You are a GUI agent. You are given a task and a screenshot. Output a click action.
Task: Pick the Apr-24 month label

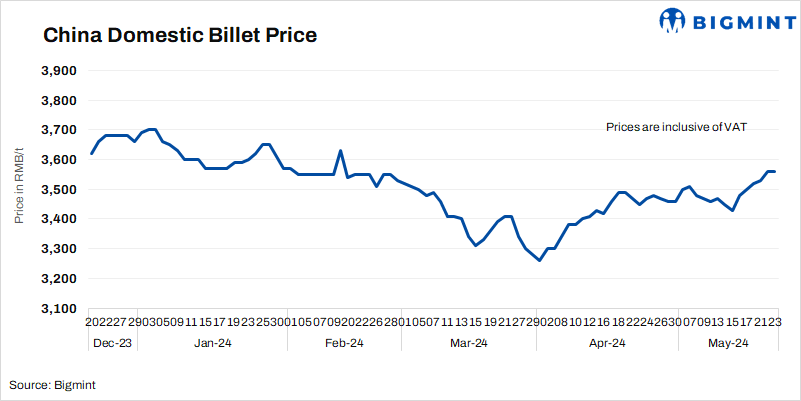(607, 343)
